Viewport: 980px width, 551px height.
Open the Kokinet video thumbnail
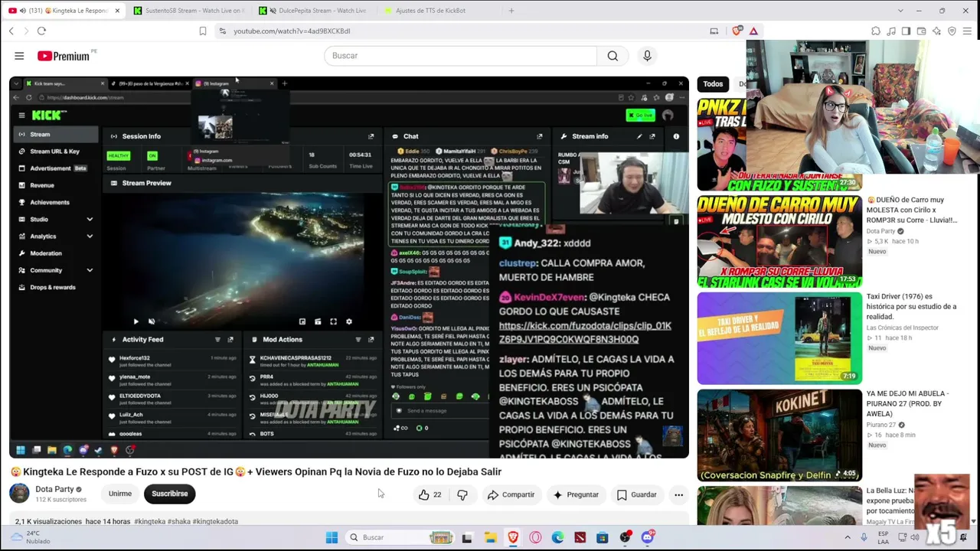(779, 435)
